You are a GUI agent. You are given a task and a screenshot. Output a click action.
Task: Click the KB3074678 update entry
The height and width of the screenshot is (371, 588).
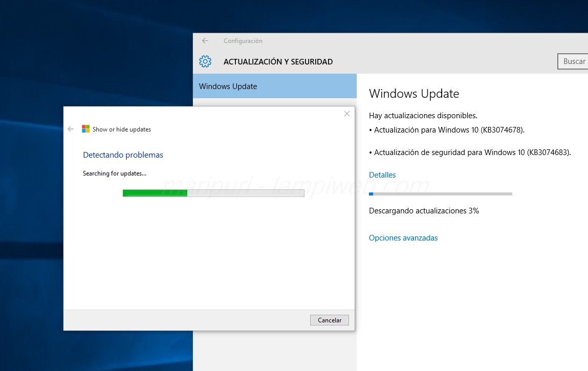click(x=447, y=130)
